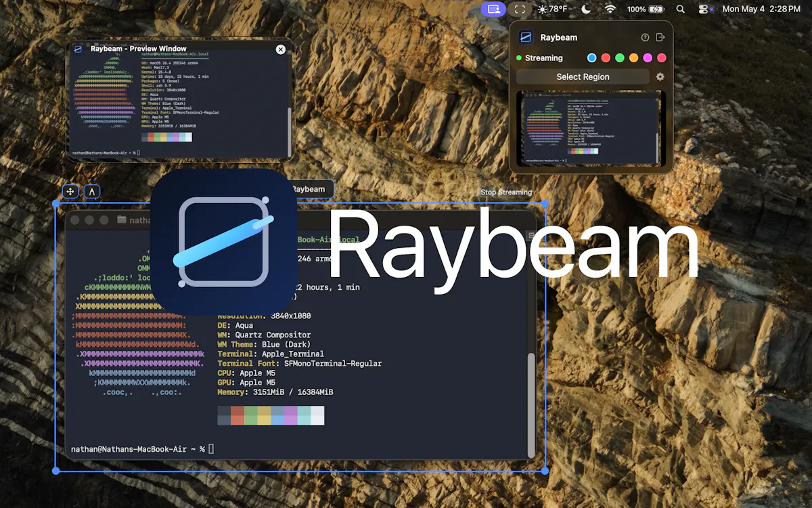
Task: Open the Focus moon icon in menu bar
Action: point(586,9)
